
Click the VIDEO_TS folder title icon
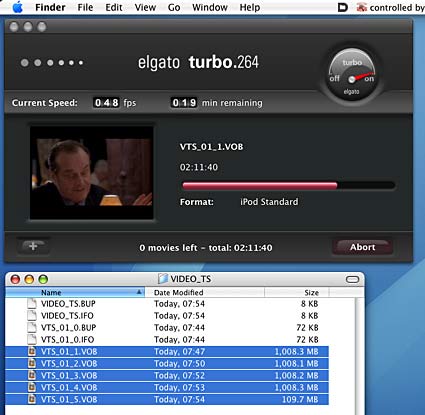coord(163,279)
